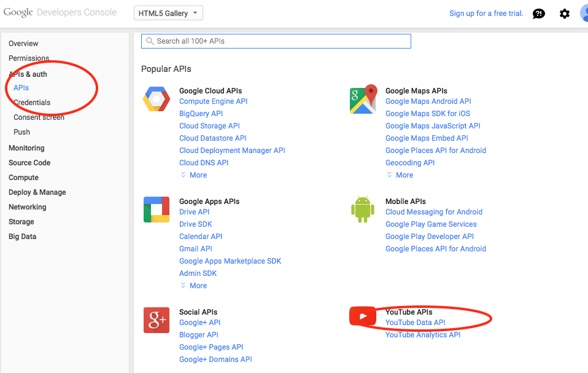Image resolution: width=588 pixels, height=373 pixels.
Task: Click the Google Maps APIs pin icon
Action: point(363,99)
